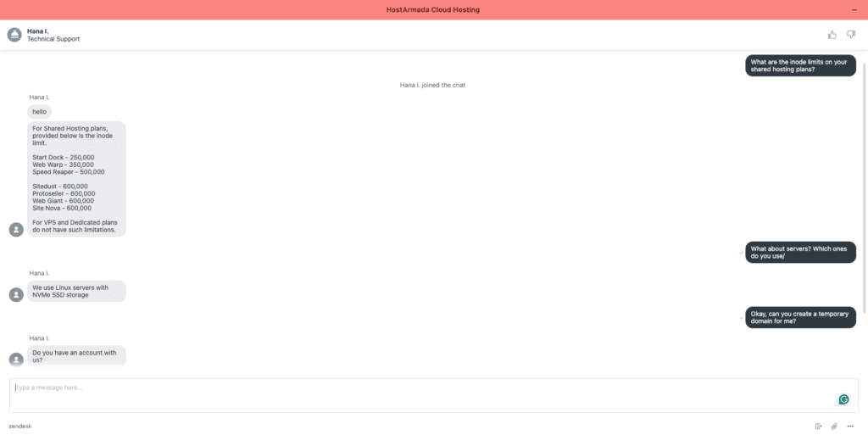The height and width of the screenshot is (435, 868).
Task: Click the 'hello' message bubble
Action: [39, 112]
